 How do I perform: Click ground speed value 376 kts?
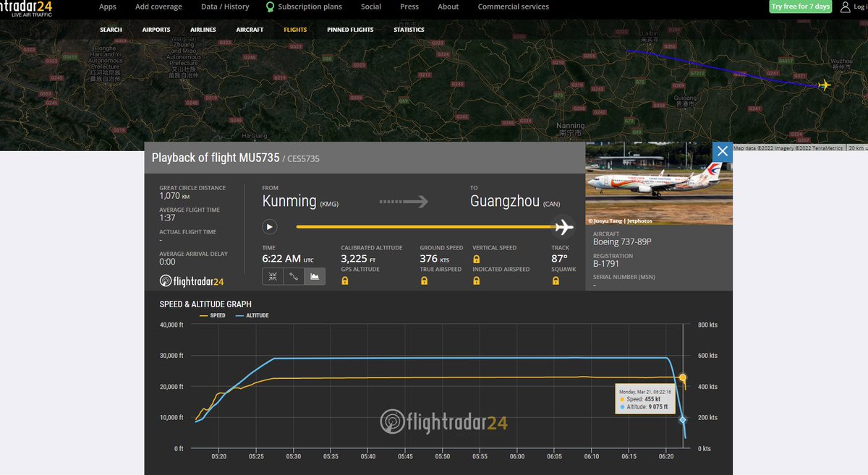pyautogui.click(x=435, y=258)
